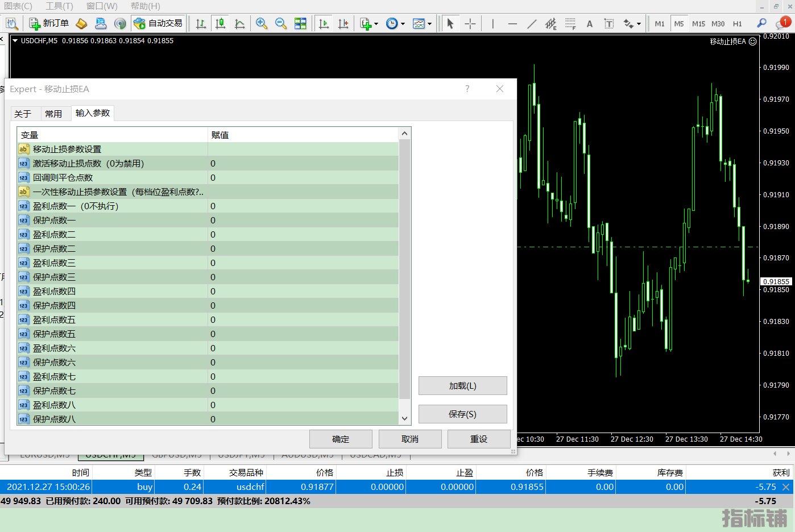
Task: Toggle the AutoTrading (自动交易) button
Action: 158,23
